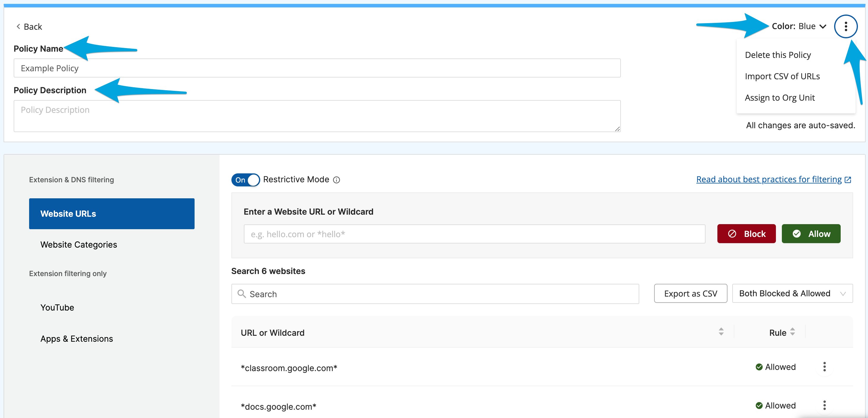Click the Search websites field
Viewport: 868px width, 418px height.
tap(435, 294)
